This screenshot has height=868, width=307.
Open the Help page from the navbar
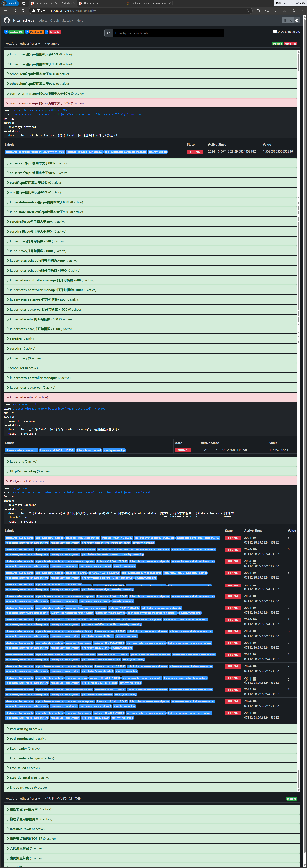click(80, 21)
